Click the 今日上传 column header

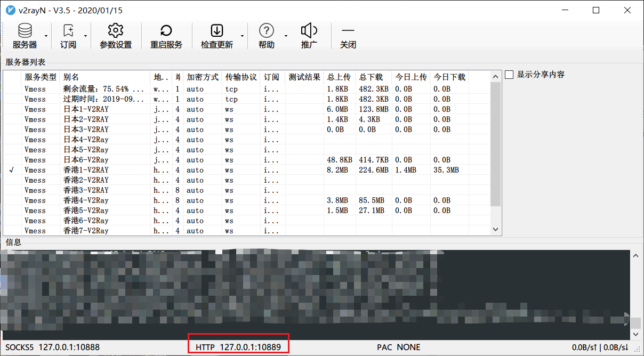coord(411,77)
